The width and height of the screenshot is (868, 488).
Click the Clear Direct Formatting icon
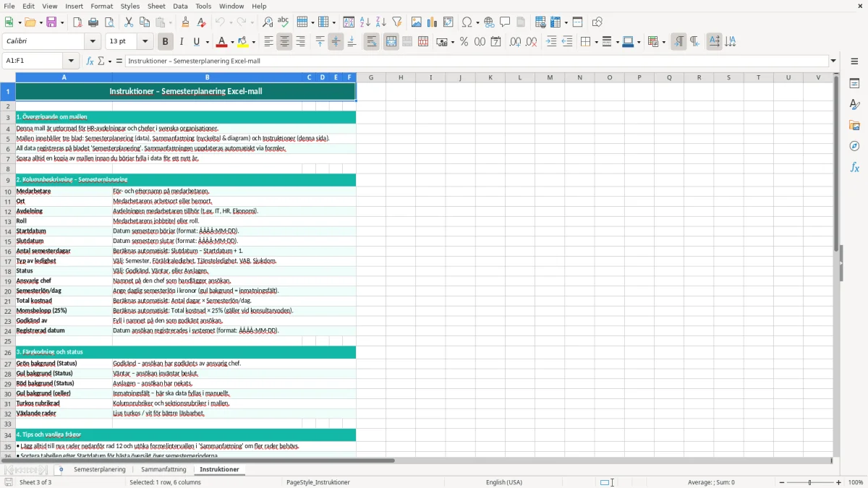(202, 22)
